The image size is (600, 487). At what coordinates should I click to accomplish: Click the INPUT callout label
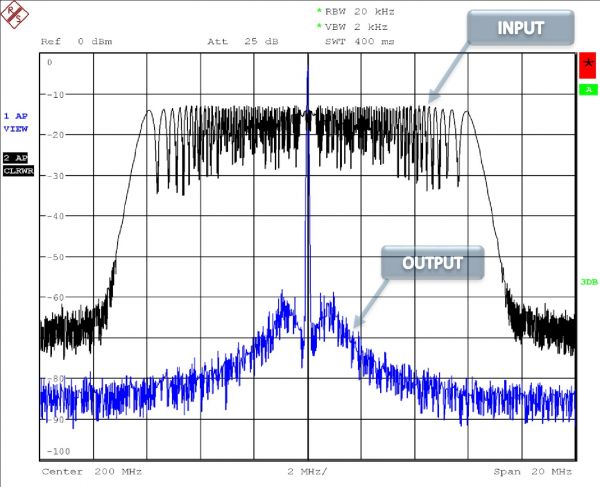(519, 29)
